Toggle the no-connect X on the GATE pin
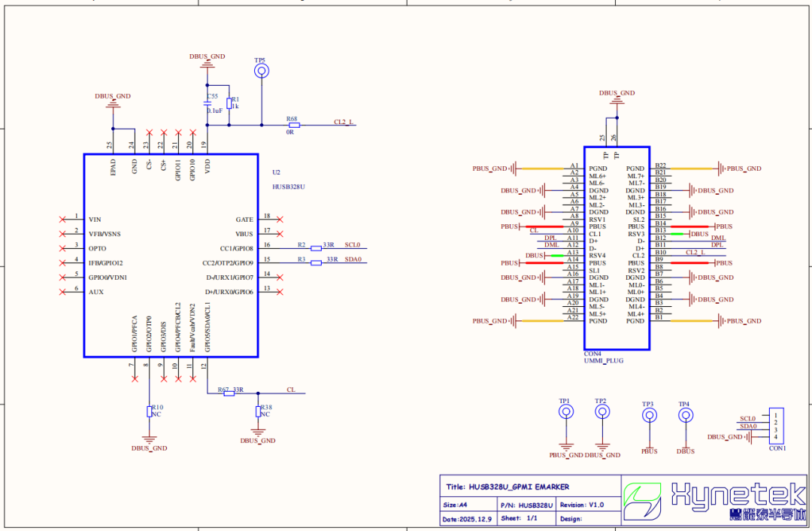Viewport: 812px width, 531px height. point(280,219)
